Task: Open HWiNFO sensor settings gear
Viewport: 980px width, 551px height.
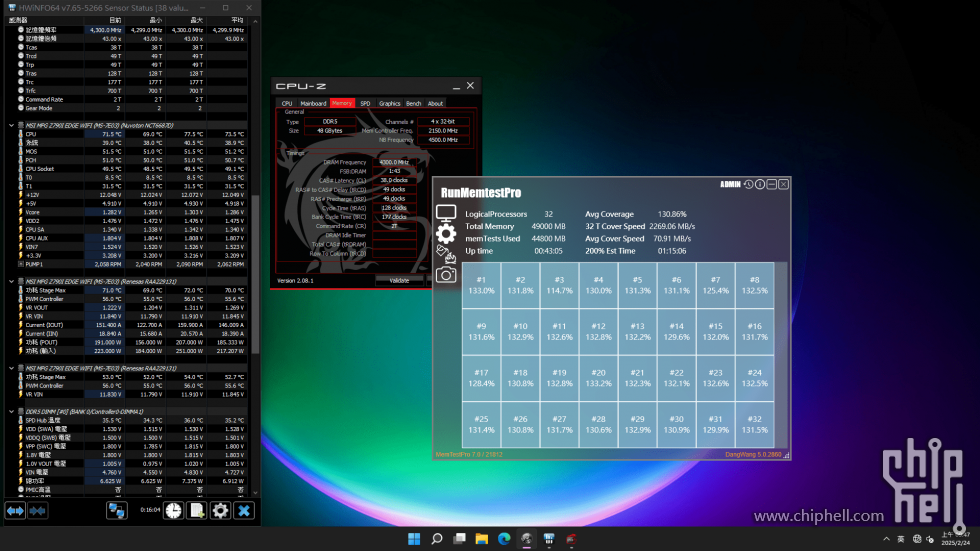Action: pos(220,511)
